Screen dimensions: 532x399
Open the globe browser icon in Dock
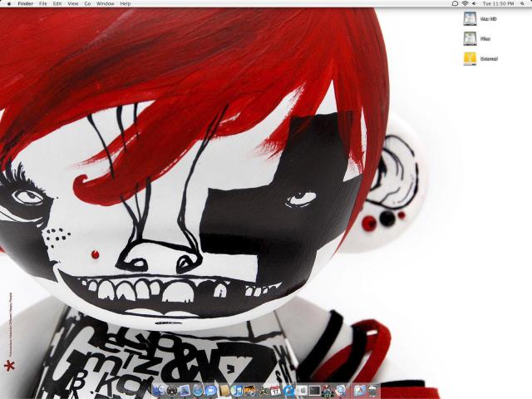pyautogui.click(x=198, y=391)
